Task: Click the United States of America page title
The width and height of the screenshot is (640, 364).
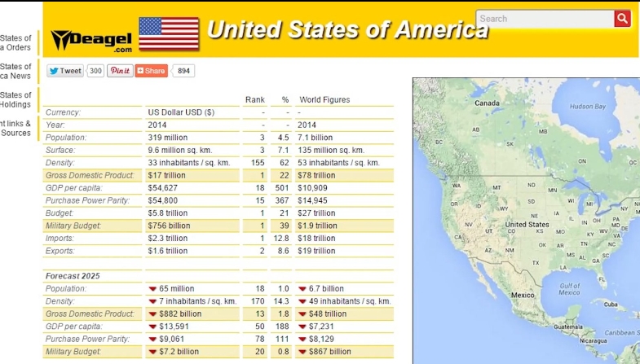Action: (347, 29)
